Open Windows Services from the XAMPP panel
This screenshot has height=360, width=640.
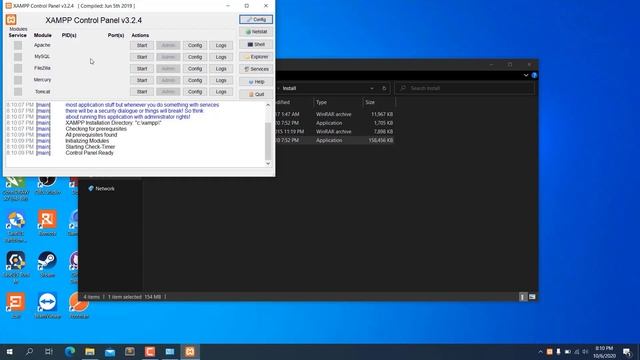click(x=256, y=69)
